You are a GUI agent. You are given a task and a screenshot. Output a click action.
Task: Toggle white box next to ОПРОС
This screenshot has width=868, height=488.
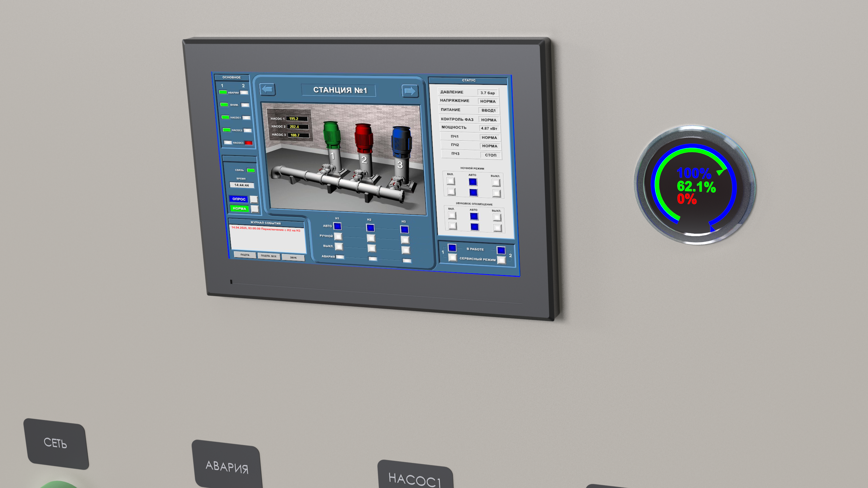point(254,200)
